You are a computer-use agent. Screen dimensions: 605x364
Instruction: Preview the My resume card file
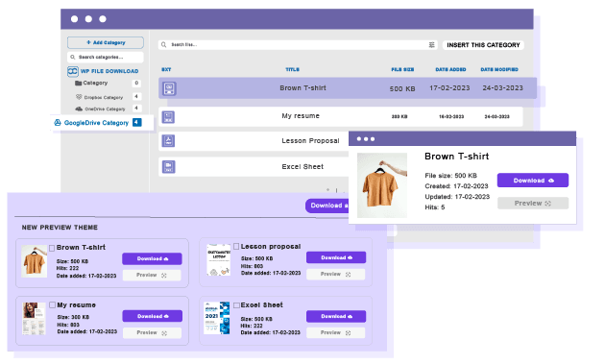(x=152, y=332)
